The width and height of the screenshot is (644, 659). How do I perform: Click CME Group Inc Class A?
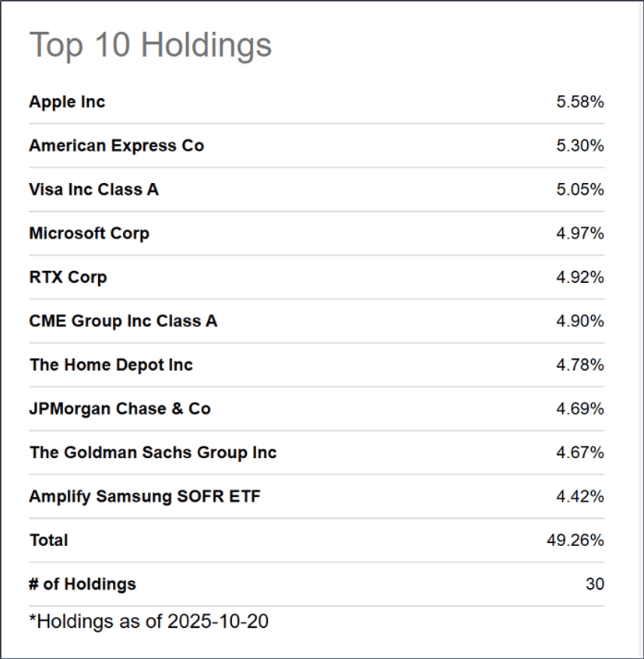123,321
